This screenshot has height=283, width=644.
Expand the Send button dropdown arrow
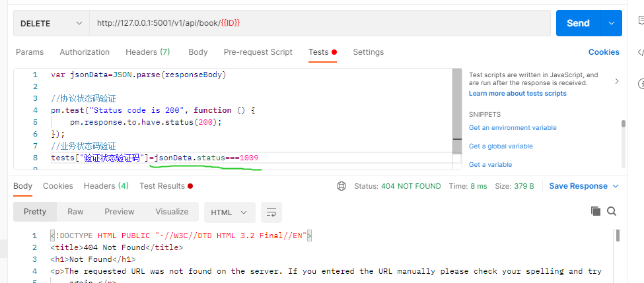[610, 23]
